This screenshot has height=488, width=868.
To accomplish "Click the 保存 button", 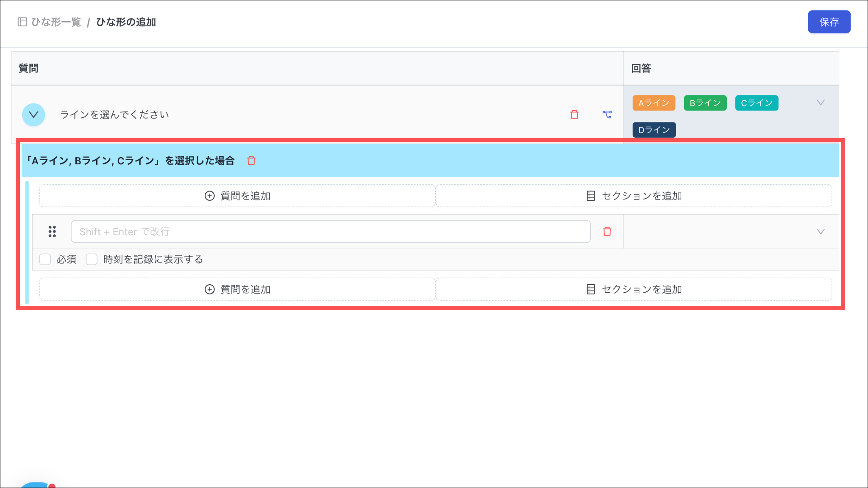I will click(x=829, y=22).
